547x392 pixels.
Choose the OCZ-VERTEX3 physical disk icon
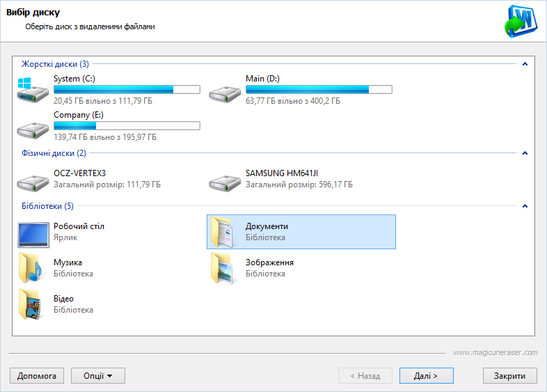coord(33,183)
